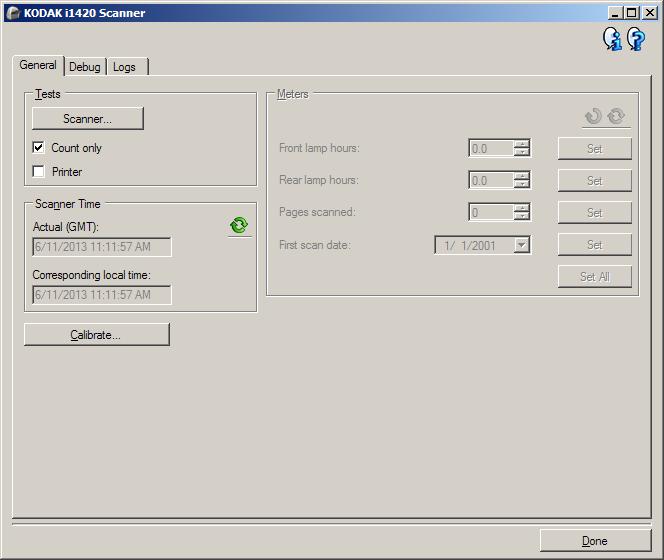Switch to the Debug tab

(85, 67)
